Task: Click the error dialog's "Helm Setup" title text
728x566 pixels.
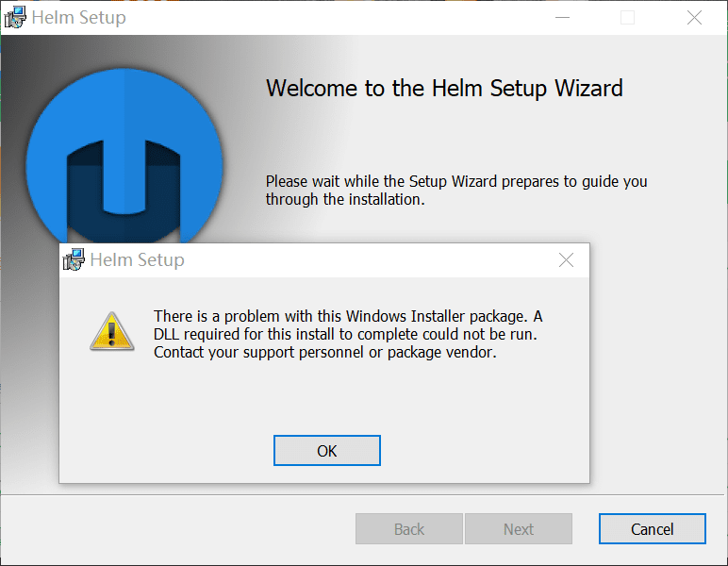Action: point(137,259)
